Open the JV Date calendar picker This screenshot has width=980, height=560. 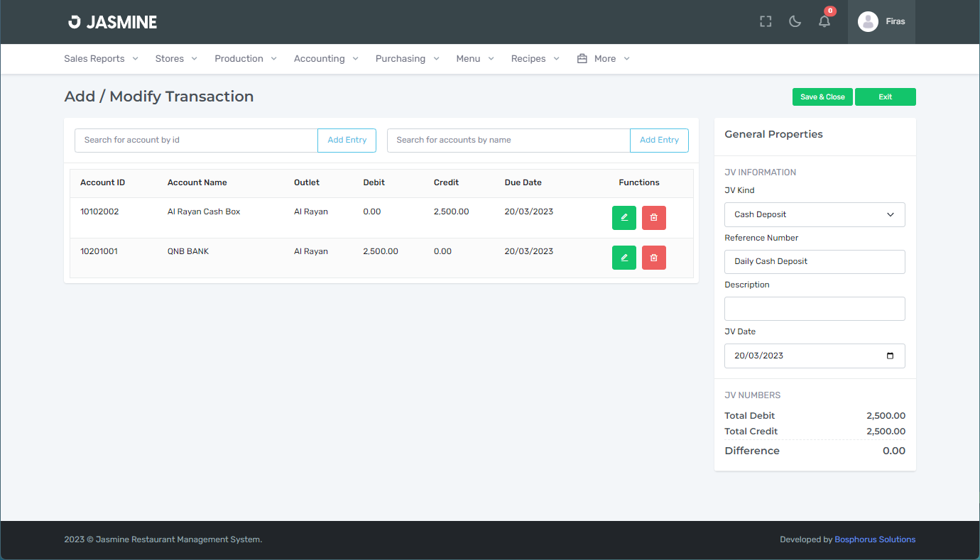pos(891,356)
